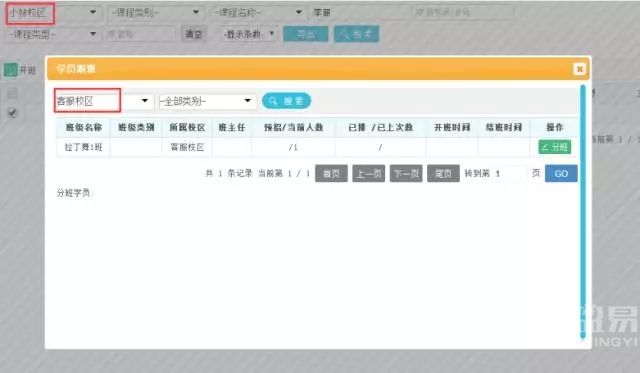The width and height of the screenshot is (640, 373).
Task: Click the blue search button in dialog
Action: coord(286,101)
